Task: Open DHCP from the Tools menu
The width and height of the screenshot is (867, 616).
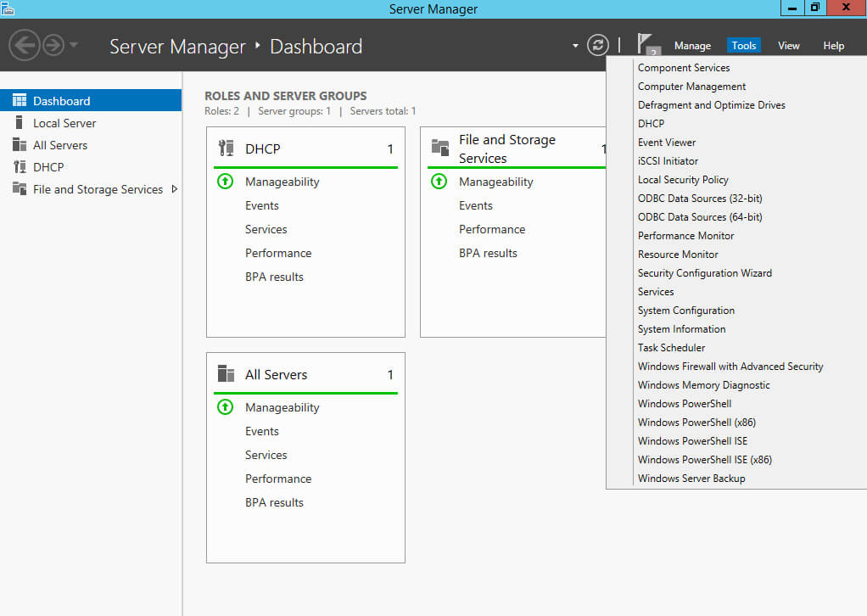Action: tap(651, 124)
